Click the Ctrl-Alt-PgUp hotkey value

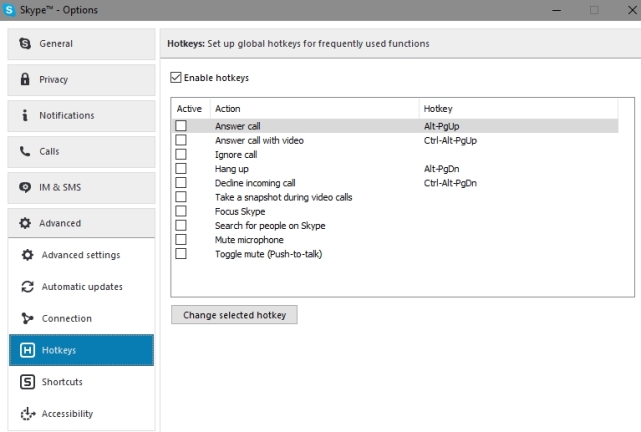tap(450, 141)
